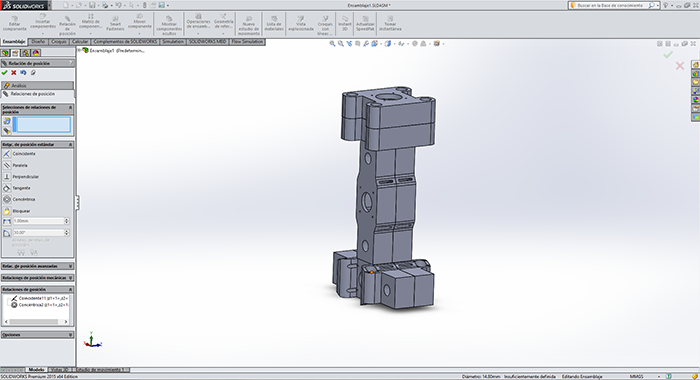
Task: Click Croquis con líneas de explosión tool
Action: coord(325,26)
